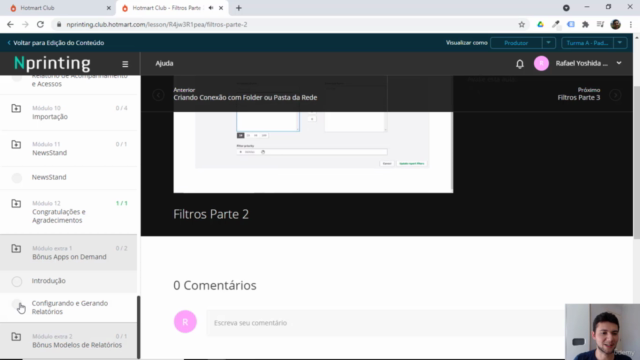Mute audio on the Filtros Parte tab
Screen dimensions: 640x360
211,8
